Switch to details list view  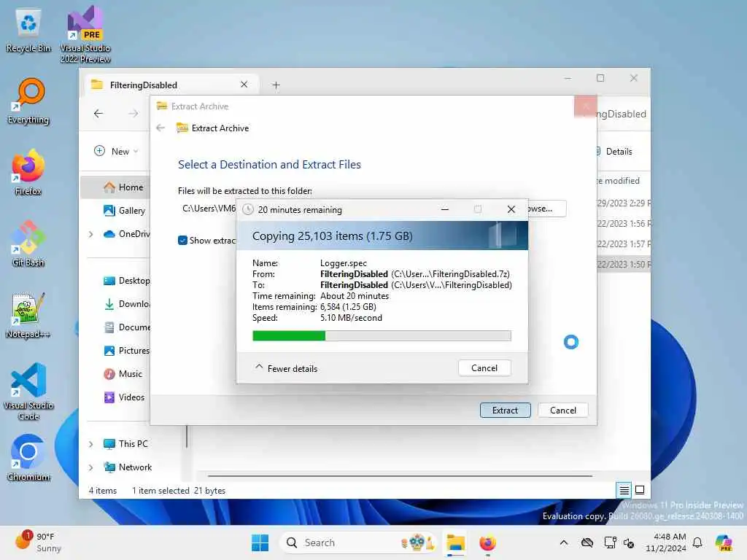pos(624,489)
